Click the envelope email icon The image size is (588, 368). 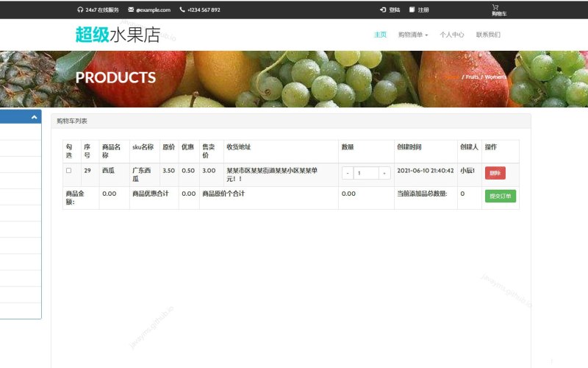131,10
